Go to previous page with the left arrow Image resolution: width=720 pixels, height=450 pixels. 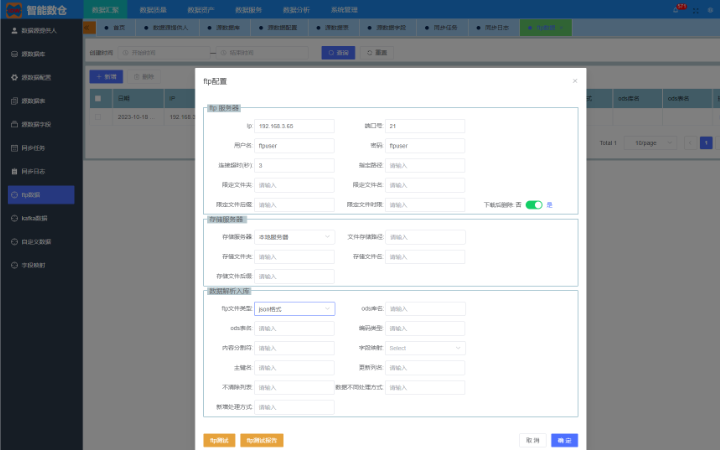click(690, 143)
